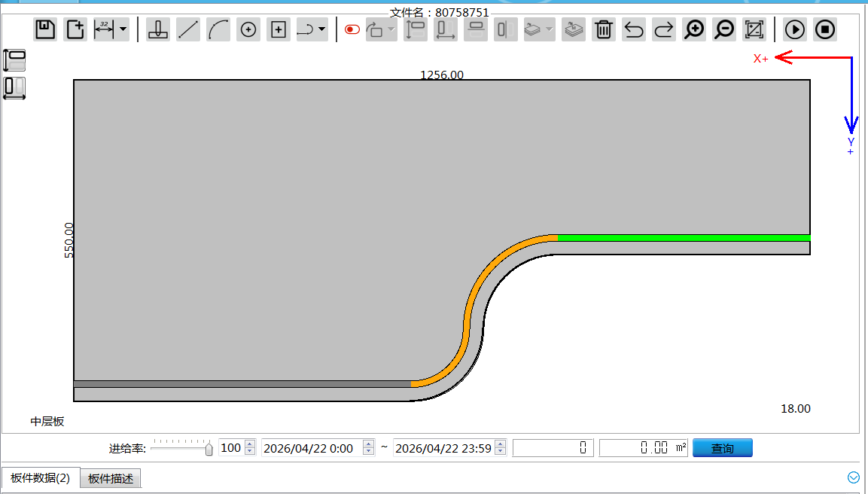Select the dimension measurement tool
The width and height of the screenshot is (868, 494).
(104, 29)
